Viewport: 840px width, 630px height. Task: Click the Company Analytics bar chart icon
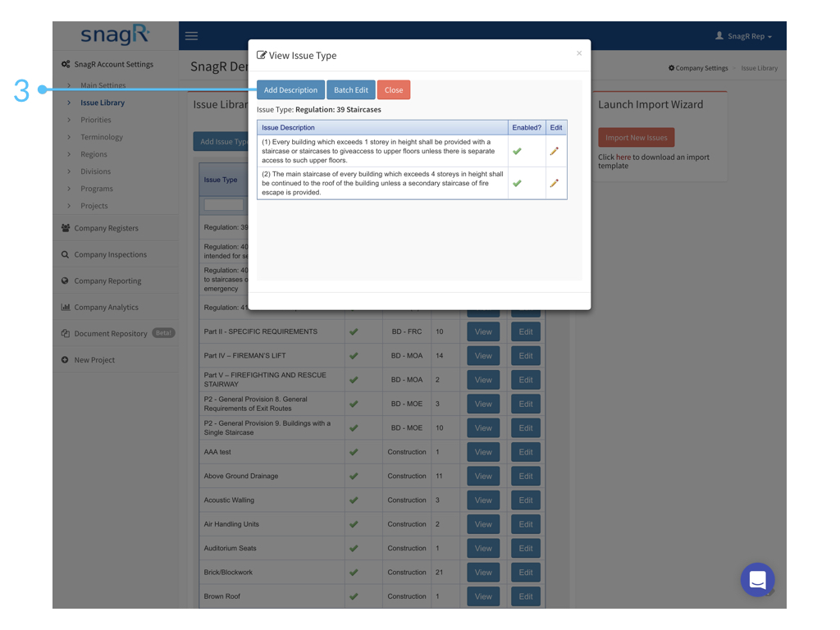tap(66, 307)
